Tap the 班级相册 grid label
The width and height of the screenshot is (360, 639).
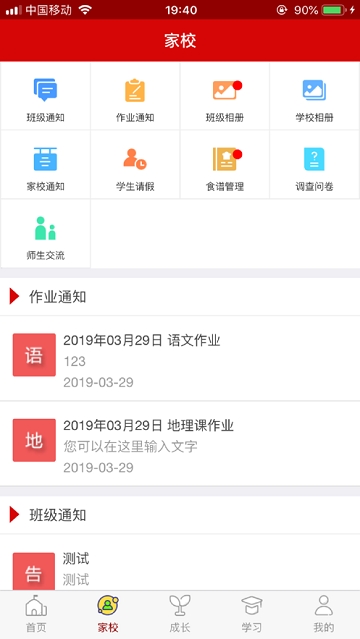pos(225,118)
